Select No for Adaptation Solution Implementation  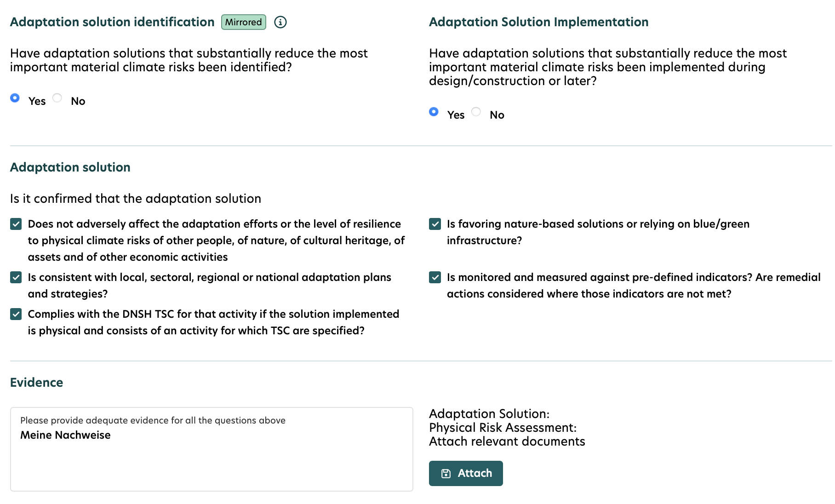click(476, 112)
